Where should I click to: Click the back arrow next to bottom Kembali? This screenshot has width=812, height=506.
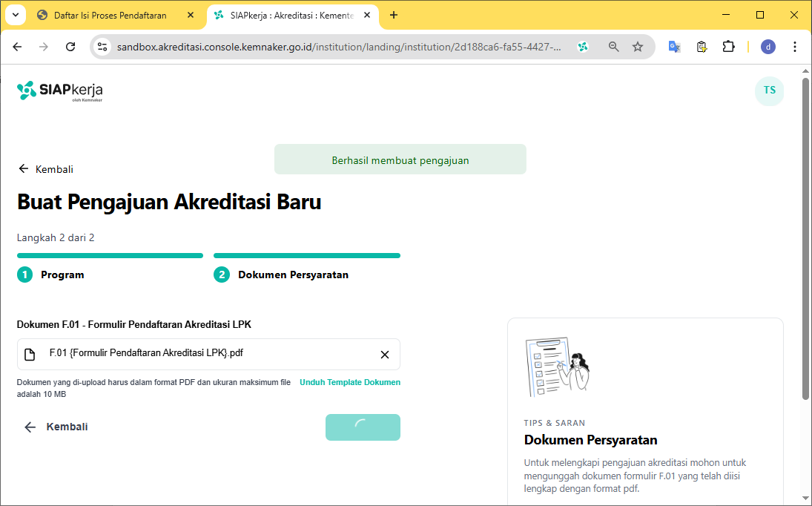click(x=29, y=427)
